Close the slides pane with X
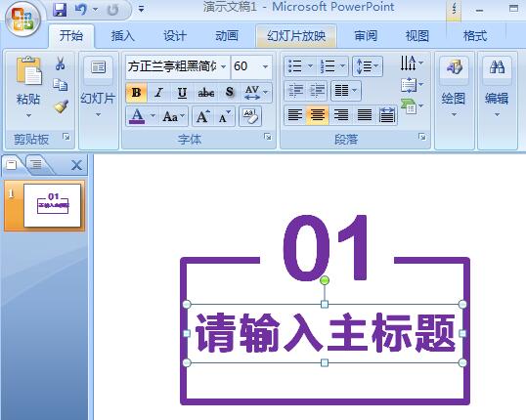526x420 pixels. (x=77, y=165)
